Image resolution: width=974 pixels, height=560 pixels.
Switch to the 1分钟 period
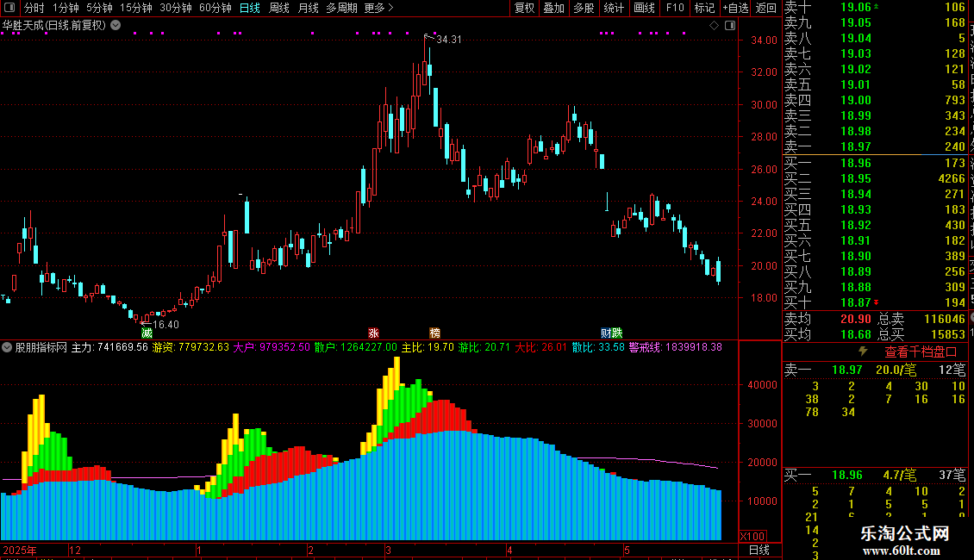(x=66, y=8)
